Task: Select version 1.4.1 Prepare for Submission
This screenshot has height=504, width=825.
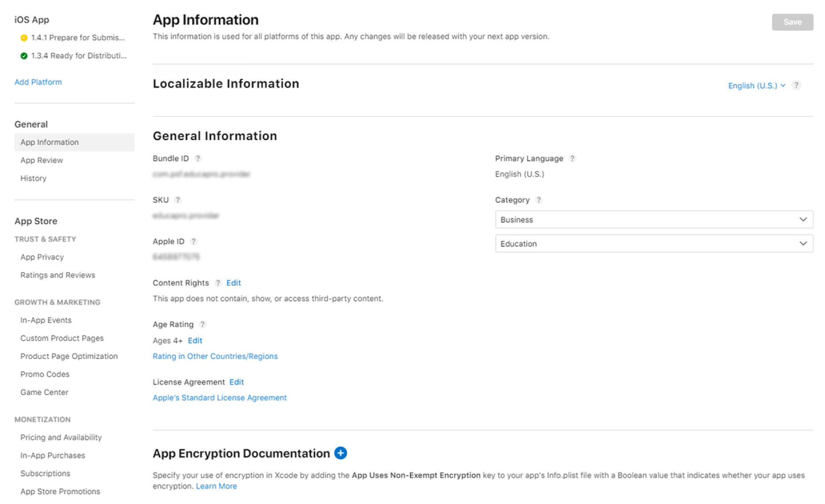Action: point(77,38)
